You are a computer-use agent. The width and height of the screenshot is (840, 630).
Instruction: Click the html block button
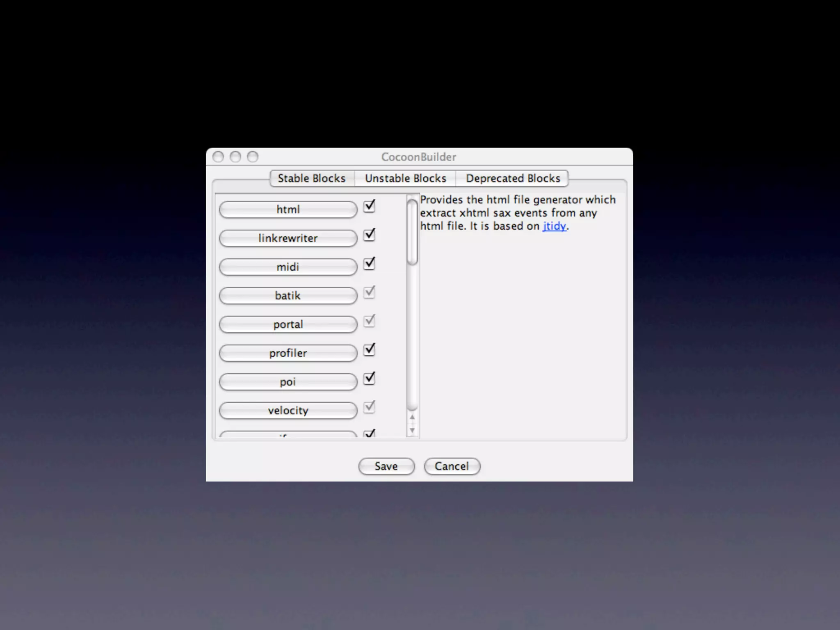(288, 210)
